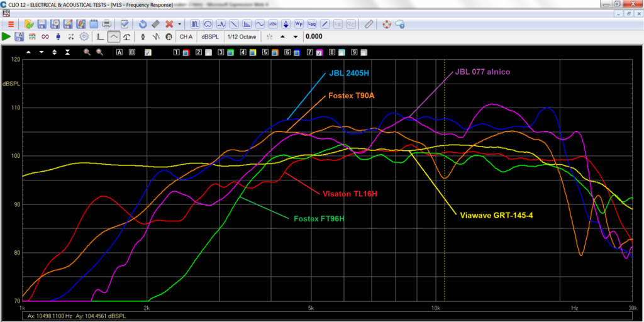The height and width of the screenshot is (322, 644).
Task: Click the zoom in magnifier icon
Action: (x=87, y=52)
